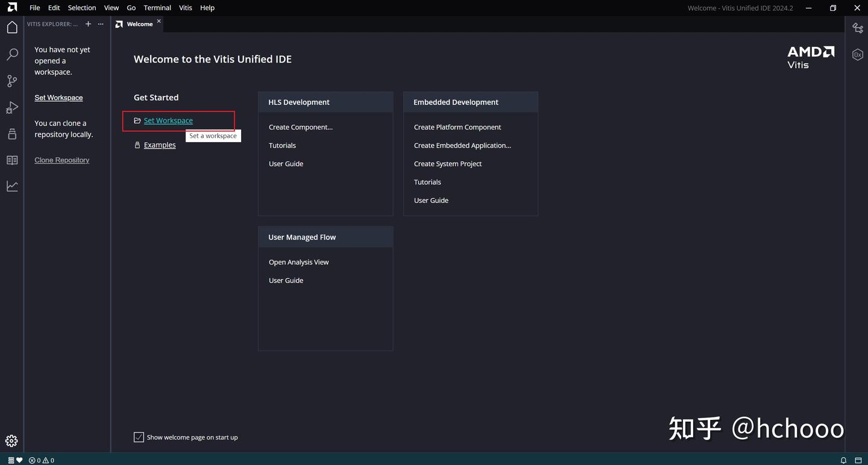
Task: Click the Get Started heading
Action: tap(156, 98)
